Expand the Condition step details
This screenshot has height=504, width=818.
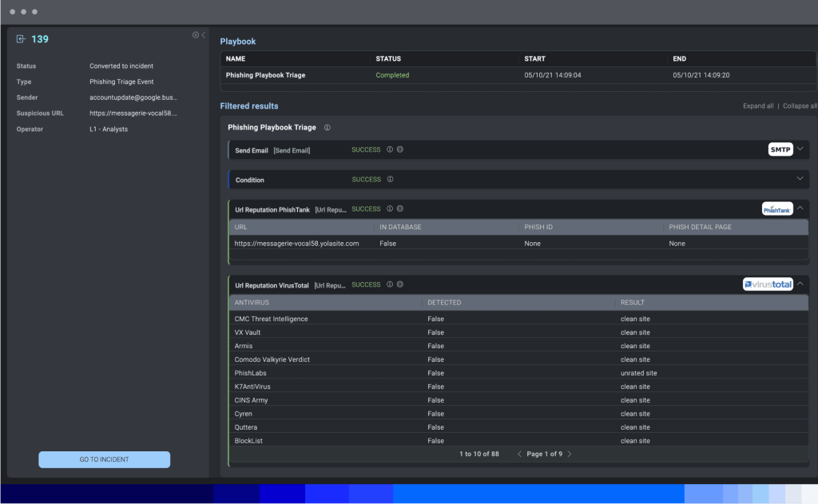[800, 179]
